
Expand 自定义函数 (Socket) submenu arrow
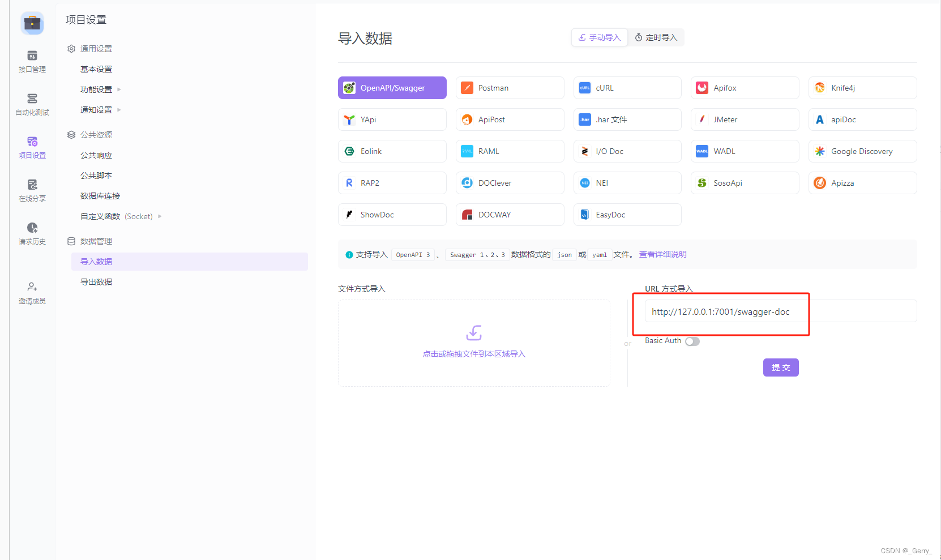click(x=160, y=216)
